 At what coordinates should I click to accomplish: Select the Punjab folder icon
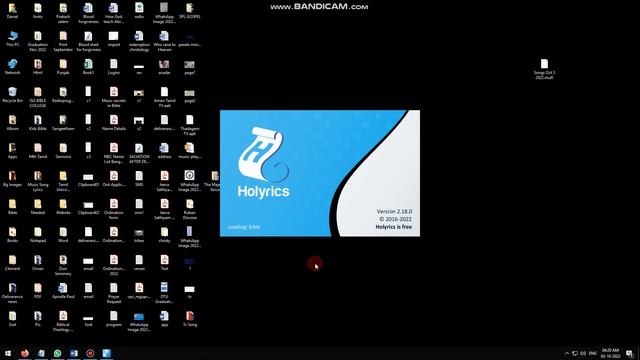click(x=63, y=67)
